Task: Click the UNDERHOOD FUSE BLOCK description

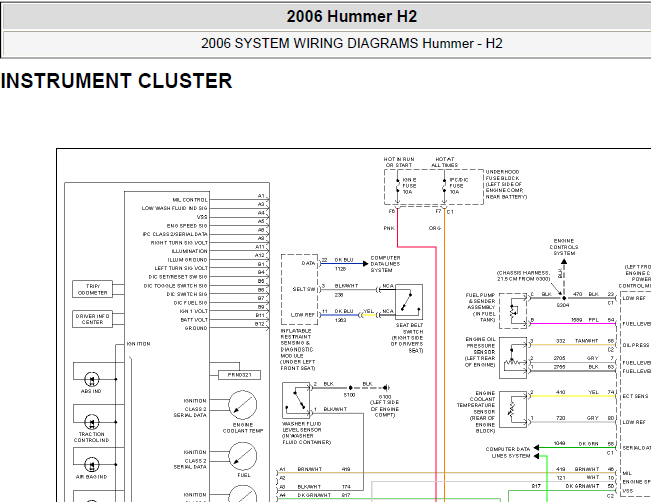Action: pyautogui.click(x=506, y=184)
